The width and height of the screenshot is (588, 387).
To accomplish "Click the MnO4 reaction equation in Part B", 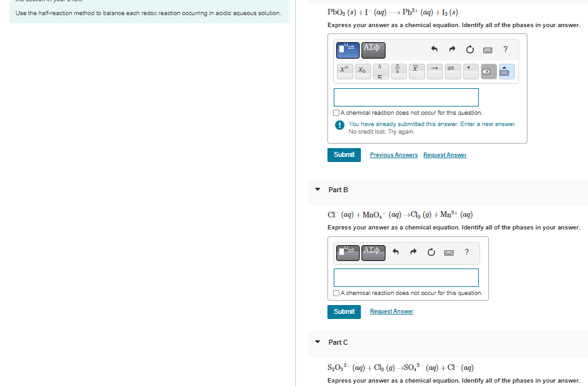I will (x=400, y=215).
